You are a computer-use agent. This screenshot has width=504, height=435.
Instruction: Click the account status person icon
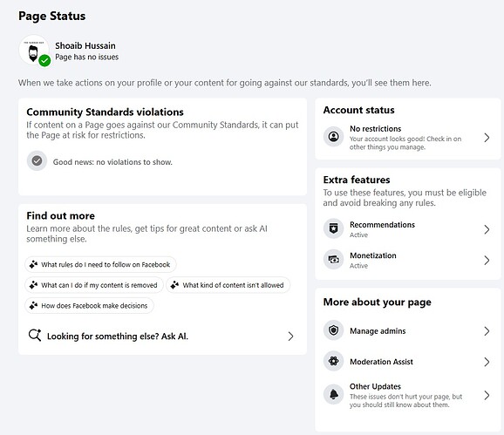pos(333,137)
